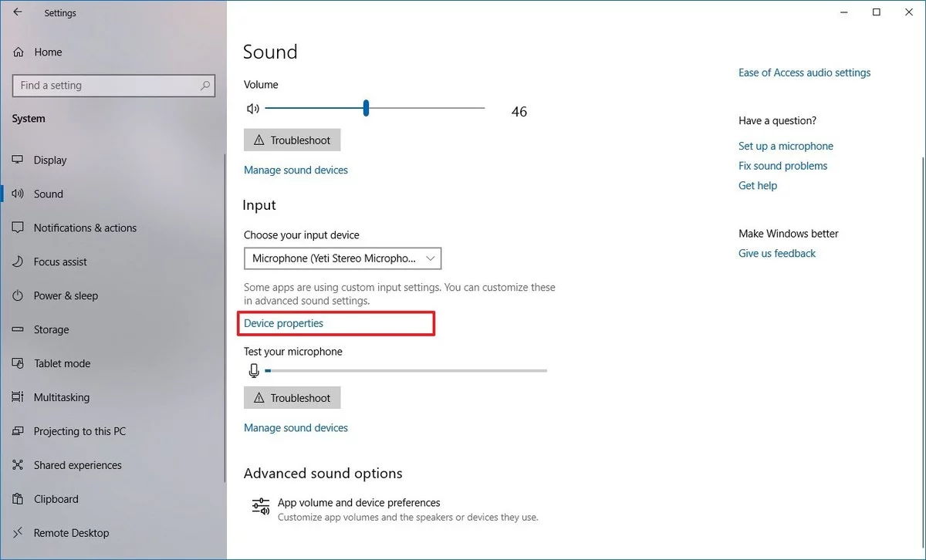Open the Give us feedback link
This screenshot has width=926, height=560.
click(776, 253)
